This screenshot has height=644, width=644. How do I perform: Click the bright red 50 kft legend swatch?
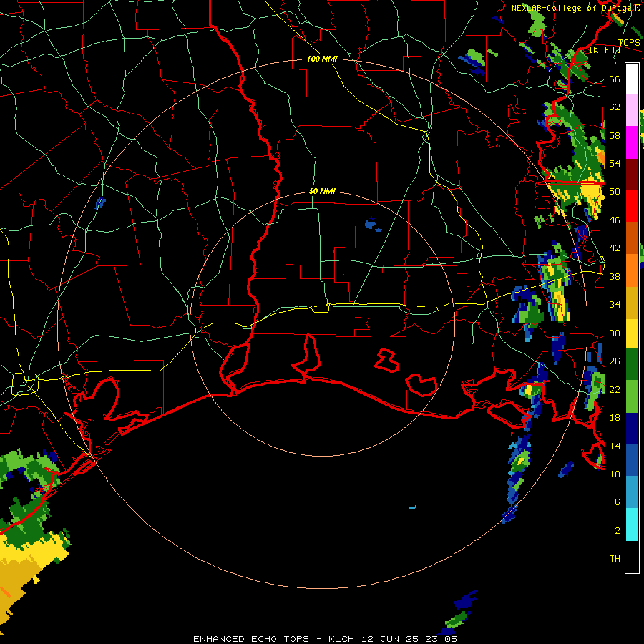tap(632, 206)
